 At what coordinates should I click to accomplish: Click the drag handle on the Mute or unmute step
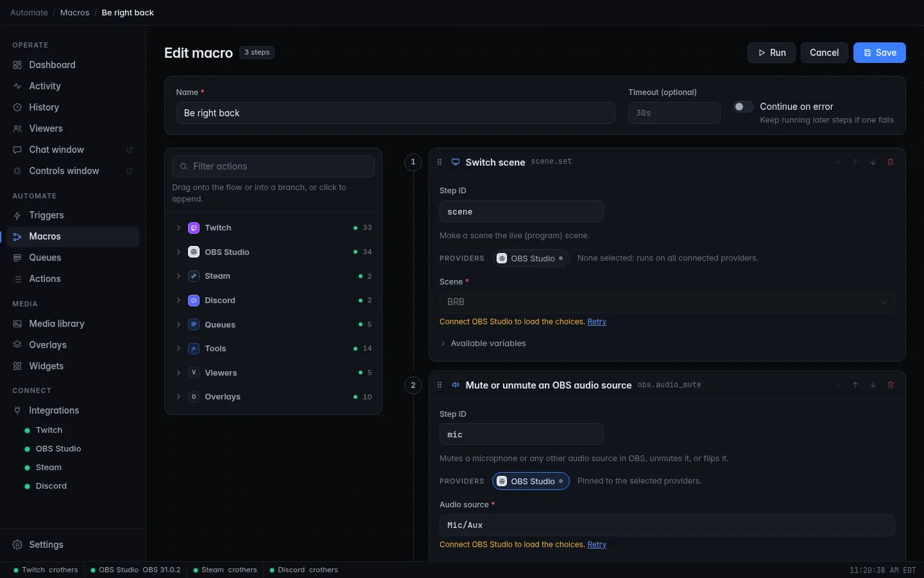coord(440,385)
